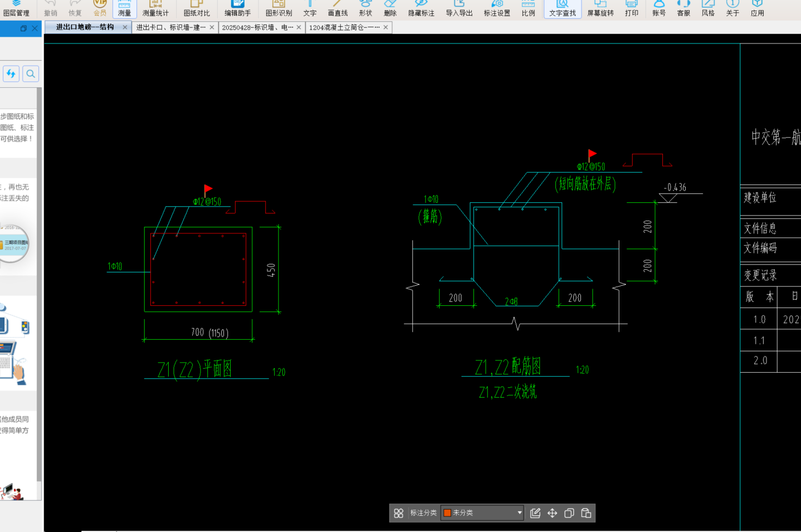The width and height of the screenshot is (801, 532).
Task: Close the 进出卡口、标识墙 tab
Action: coord(212,27)
